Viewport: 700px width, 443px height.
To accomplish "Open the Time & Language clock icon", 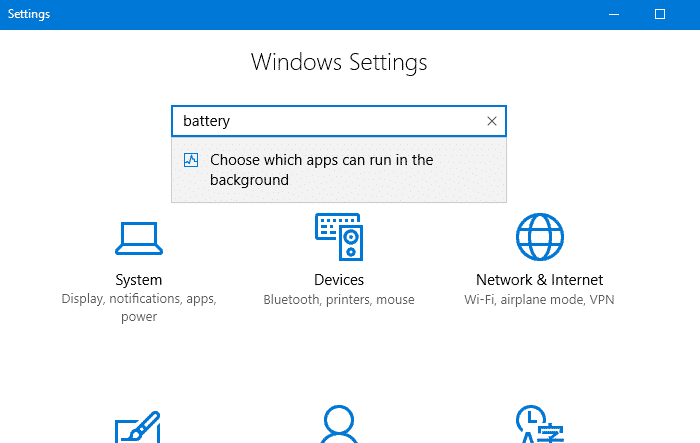I will pos(540,424).
